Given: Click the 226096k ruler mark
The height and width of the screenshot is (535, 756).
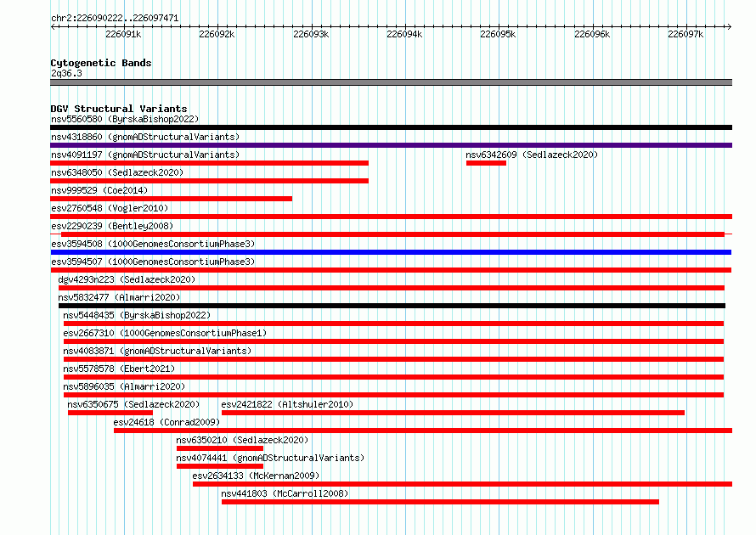Looking at the screenshot, I should 592,34.
